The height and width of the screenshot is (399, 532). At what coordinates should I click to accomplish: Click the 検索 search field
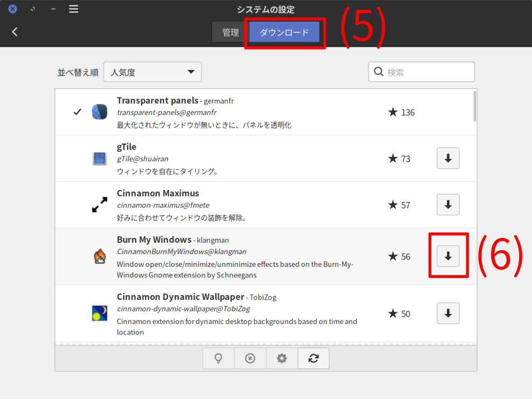[x=428, y=72]
